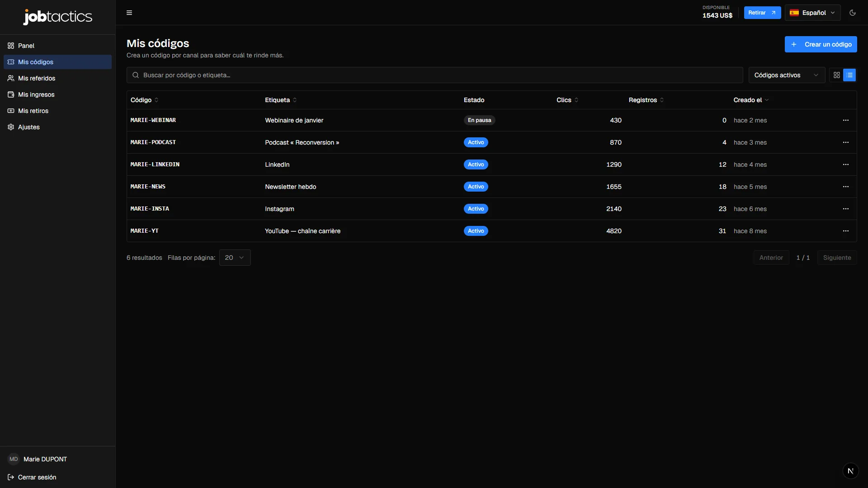The width and height of the screenshot is (868, 488).
Task: Open Ajustes settings page
Action: point(57,127)
